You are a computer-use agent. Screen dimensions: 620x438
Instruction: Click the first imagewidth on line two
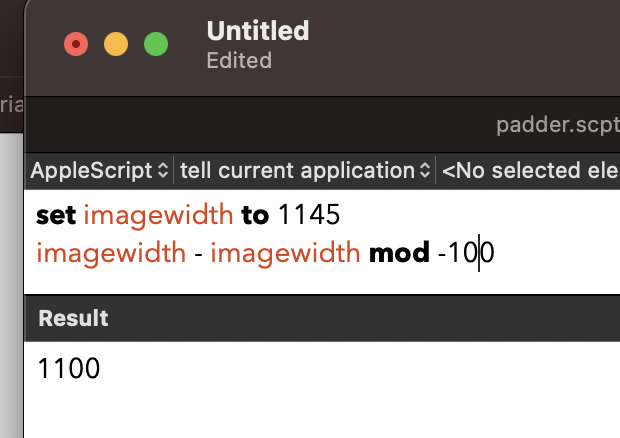111,253
